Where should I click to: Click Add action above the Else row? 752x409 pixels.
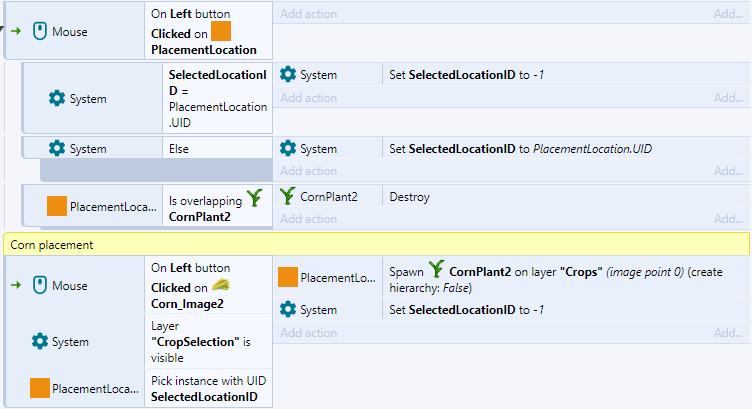(309, 98)
